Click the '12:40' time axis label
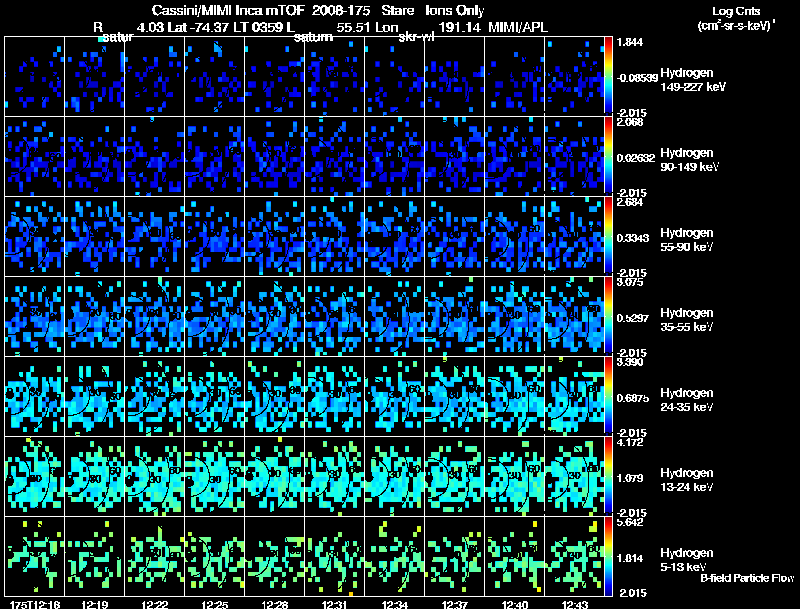This screenshot has height=609, width=800. click(x=515, y=604)
